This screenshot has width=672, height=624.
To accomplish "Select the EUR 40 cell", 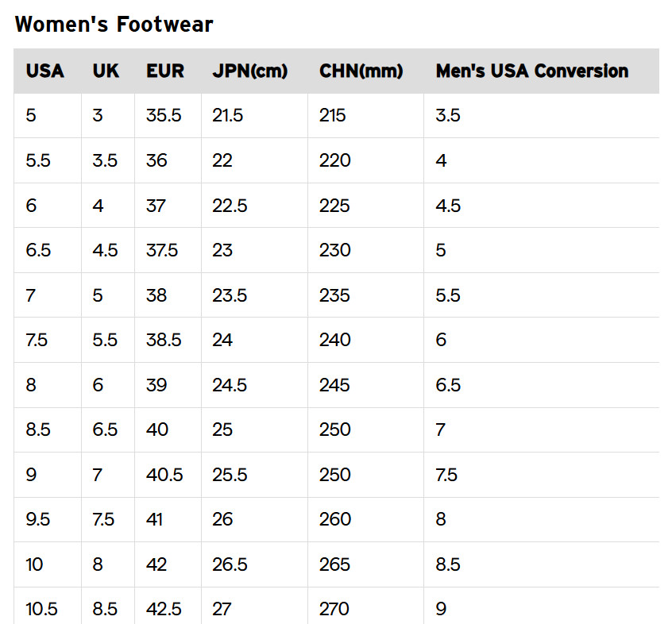I will (x=157, y=429).
